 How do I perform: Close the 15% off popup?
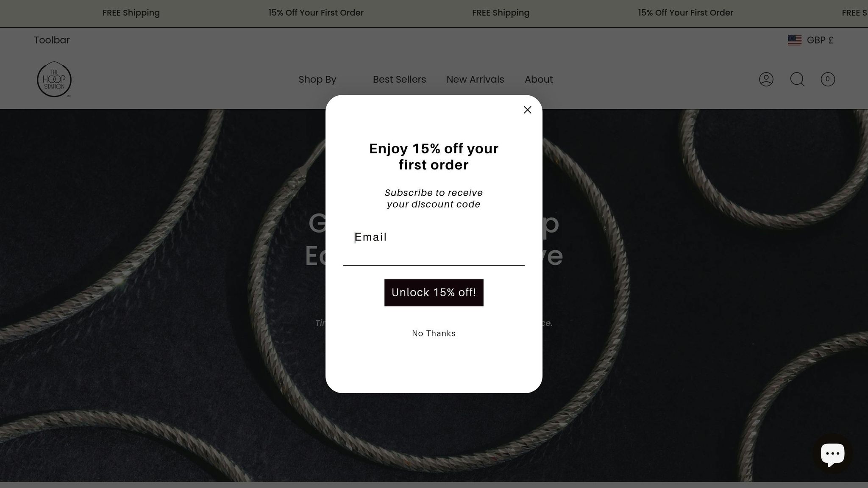(527, 110)
